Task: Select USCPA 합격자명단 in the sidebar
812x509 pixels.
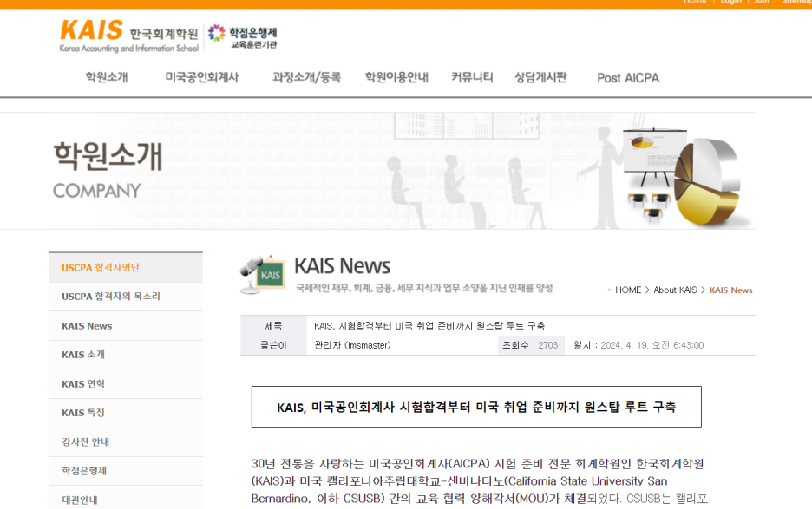Action: [x=126, y=268]
